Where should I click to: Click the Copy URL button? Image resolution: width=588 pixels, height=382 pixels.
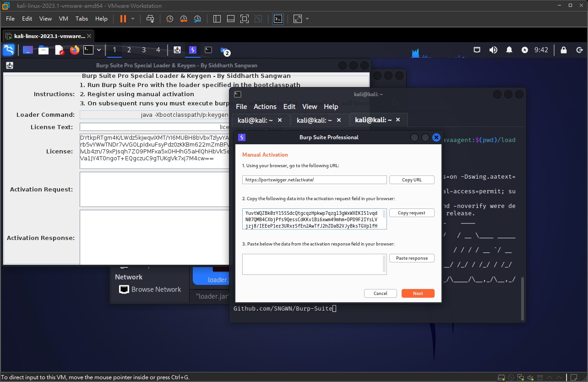pos(412,180)
